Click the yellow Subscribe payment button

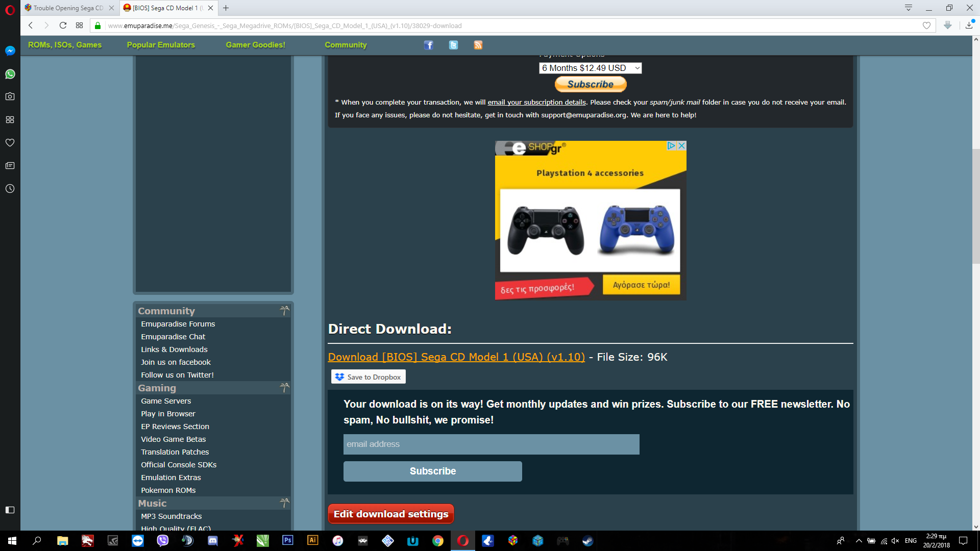click(x=591, y=84)
